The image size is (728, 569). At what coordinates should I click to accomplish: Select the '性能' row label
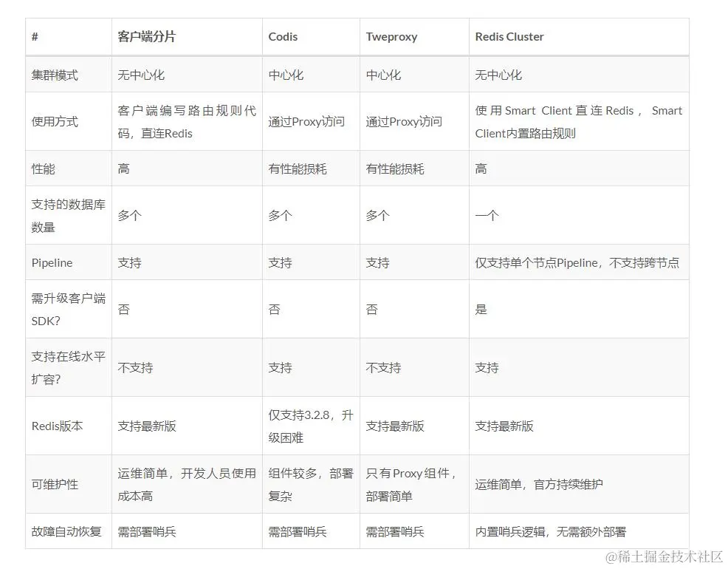click(43, 168)
